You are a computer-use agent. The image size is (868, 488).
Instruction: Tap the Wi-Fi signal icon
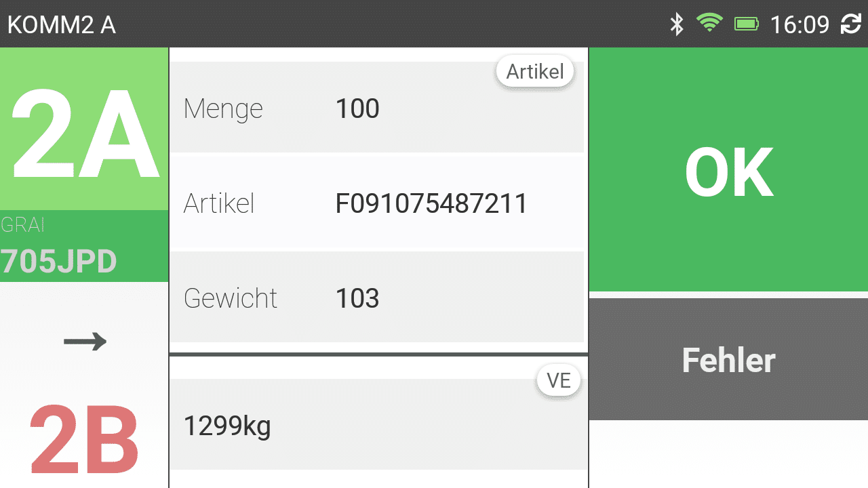pos(709,23)
